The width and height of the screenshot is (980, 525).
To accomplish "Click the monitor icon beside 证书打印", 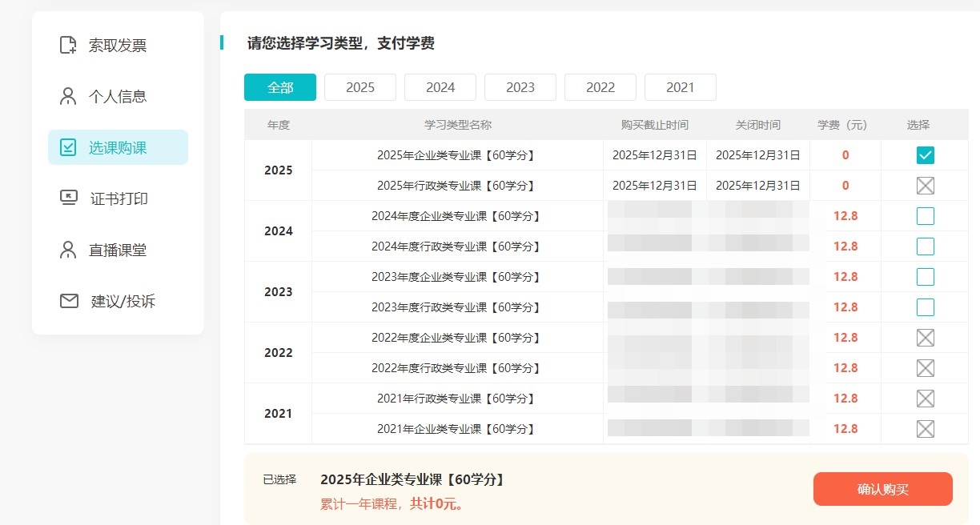I will [69, 198].
